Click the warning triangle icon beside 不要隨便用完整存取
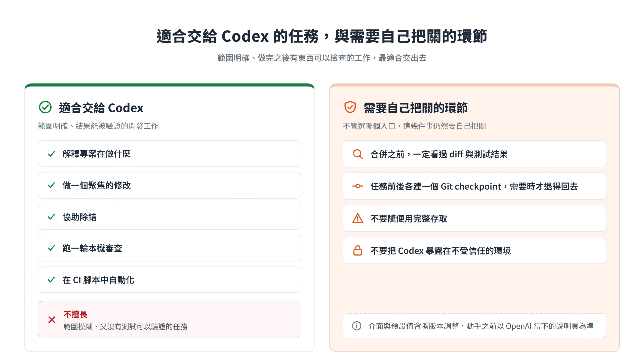 [x=358, y=218]
